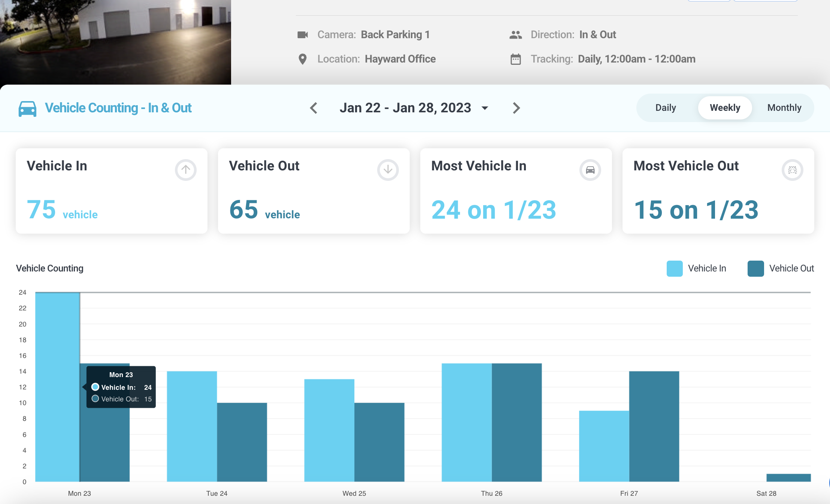The image size is (830, 504).
Task: Click the camera preview thumbnail image
Action: tap(115, 42)
